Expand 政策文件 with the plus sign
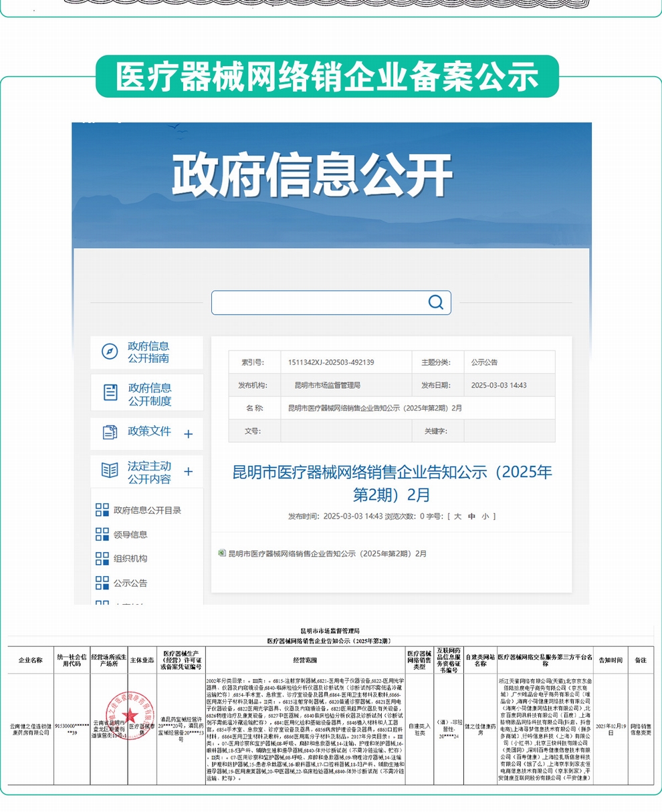662x812 pixels. click(x=188, y=434)
